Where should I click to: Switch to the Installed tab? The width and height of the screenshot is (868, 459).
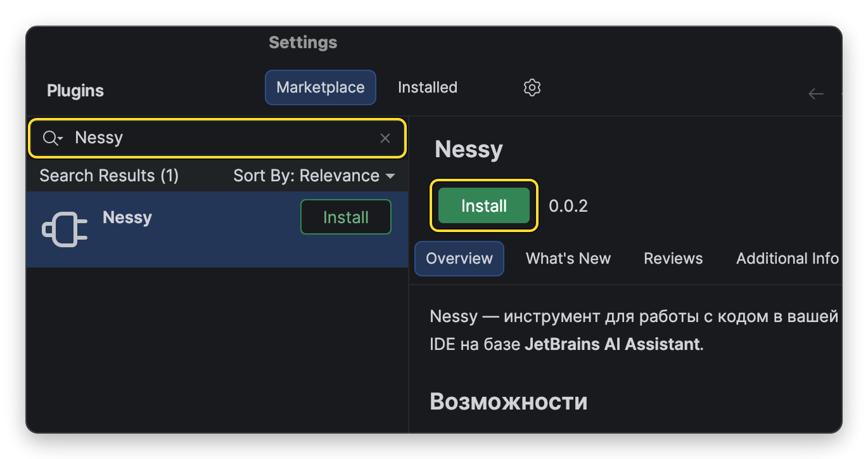tap(428, 87)
